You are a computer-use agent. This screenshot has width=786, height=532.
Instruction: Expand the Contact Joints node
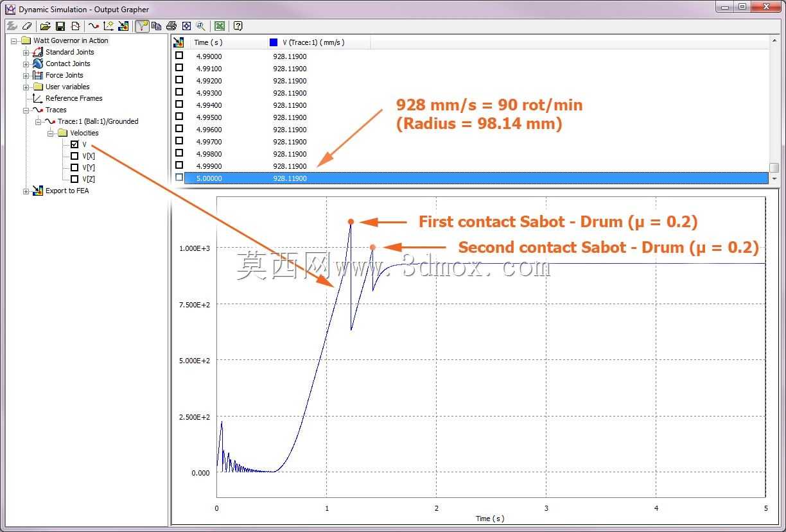(x=26, y=64)
